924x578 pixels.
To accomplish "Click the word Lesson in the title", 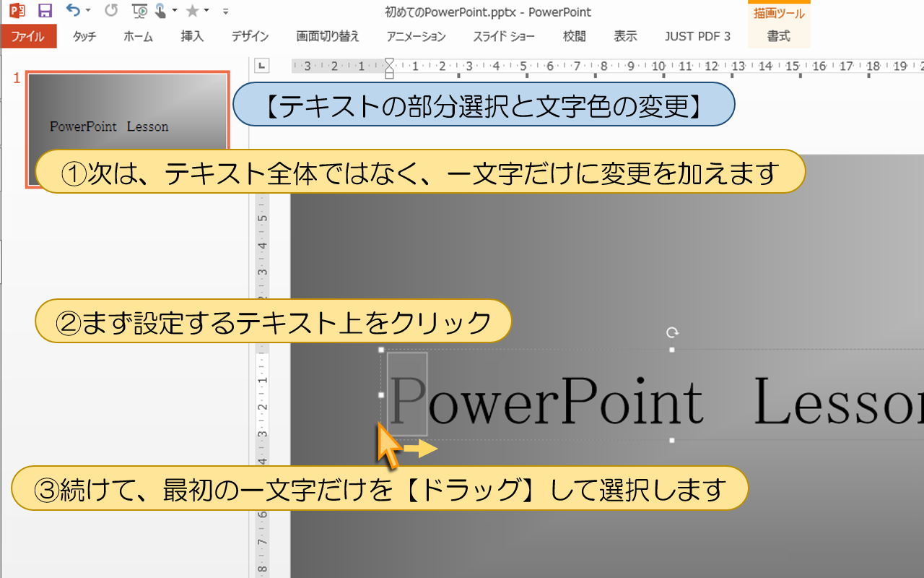I will [840, 400].
